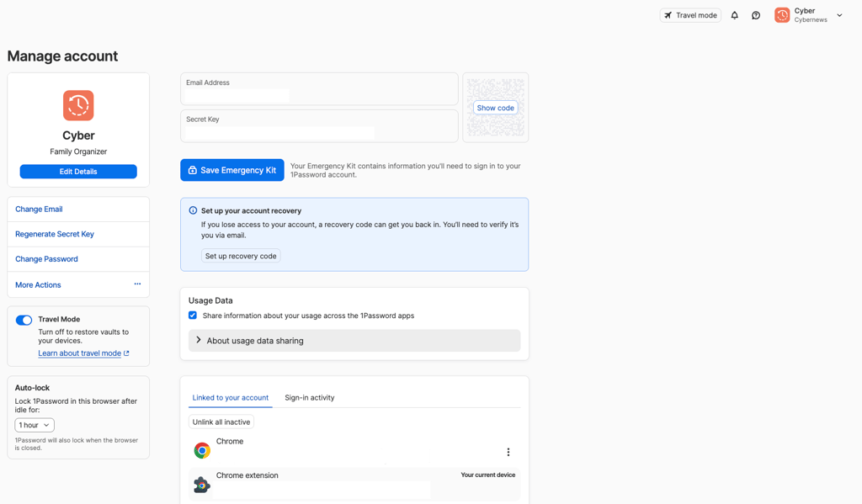862x504 pixels.
Task: Click Your current device label
Action: point(487,475)
